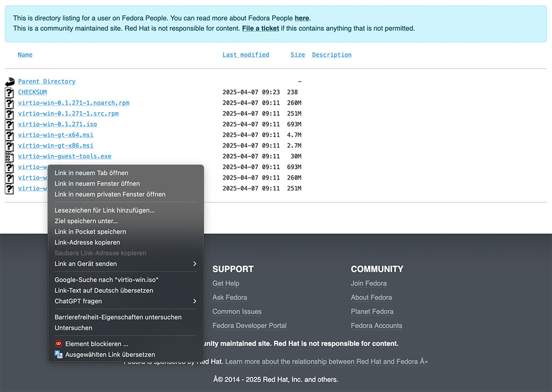Download virtio-win-gt-x64.msi
The width and height of the screenshot is (552, 392).
coord(56,135)
